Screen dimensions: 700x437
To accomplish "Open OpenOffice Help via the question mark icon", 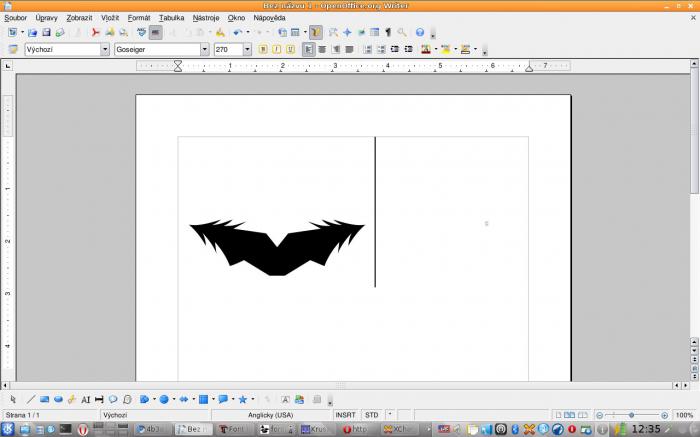I will coord(420,33).
